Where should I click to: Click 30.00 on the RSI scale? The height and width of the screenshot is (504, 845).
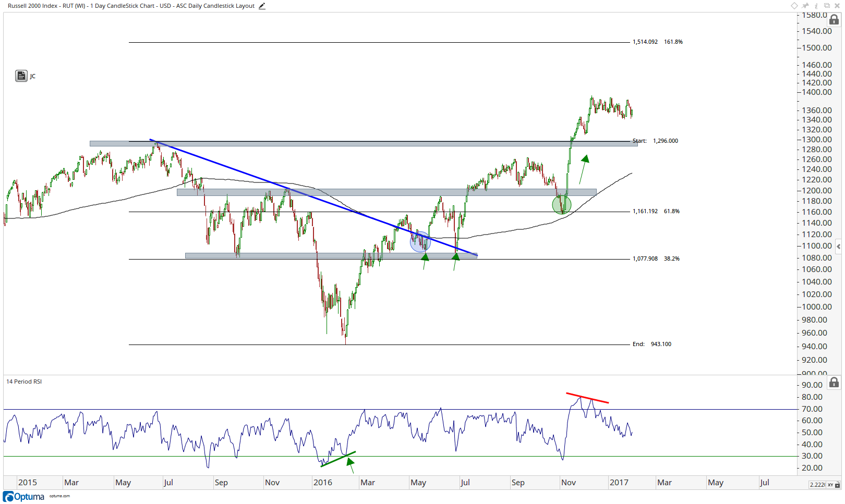pyautogui.click(x=813, y=456)
